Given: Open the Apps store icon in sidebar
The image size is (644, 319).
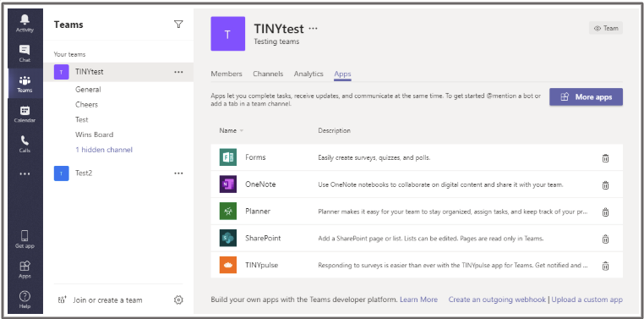Looking at the screenshot, I should click(25, 266).
